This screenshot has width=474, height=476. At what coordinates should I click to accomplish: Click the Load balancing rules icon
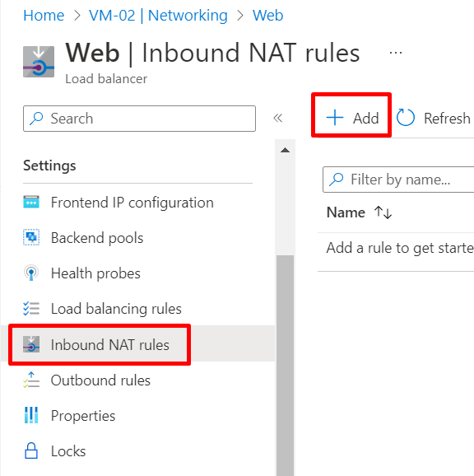pyautogui.click(x=31, y=309)
